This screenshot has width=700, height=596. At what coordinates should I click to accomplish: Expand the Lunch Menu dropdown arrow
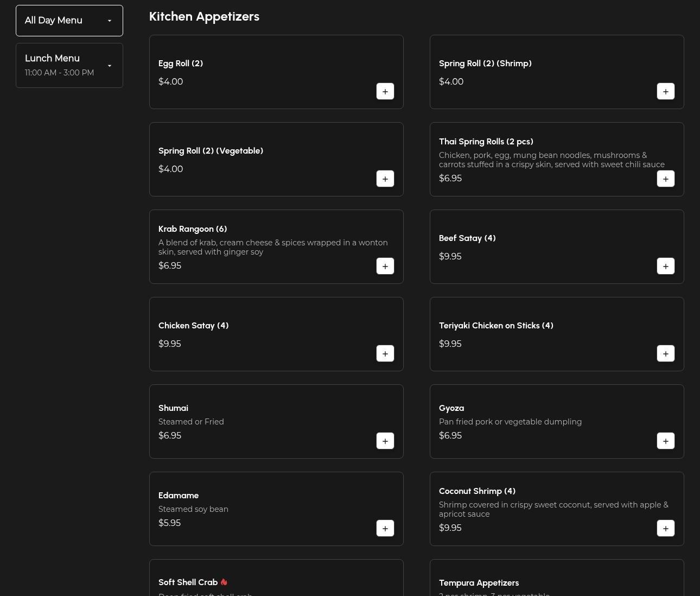click(x=109, y=66)
